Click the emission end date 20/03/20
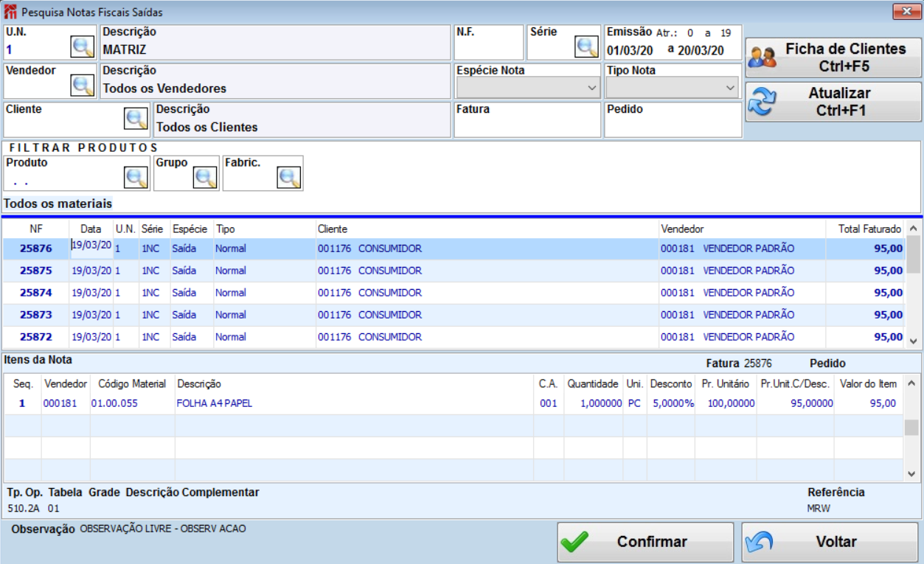 point(701,50)
